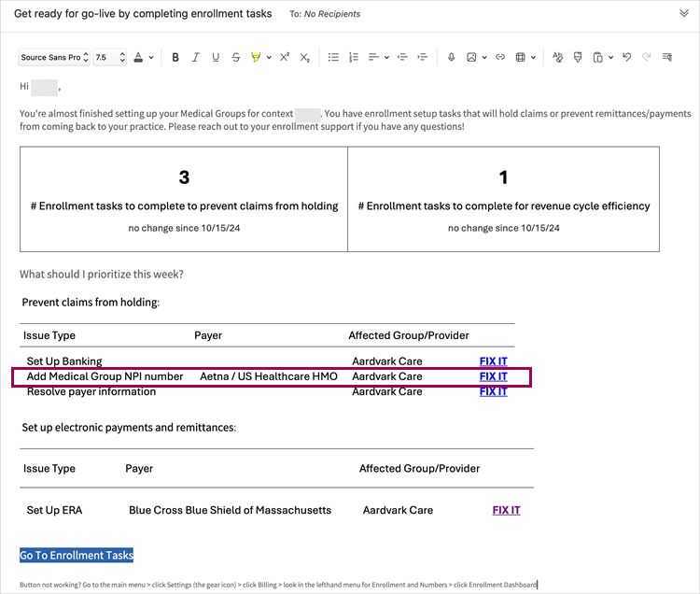This screenshot has width=700, height=594.
Task: Start dictation with microphone icon
Action: coord(452,57)
